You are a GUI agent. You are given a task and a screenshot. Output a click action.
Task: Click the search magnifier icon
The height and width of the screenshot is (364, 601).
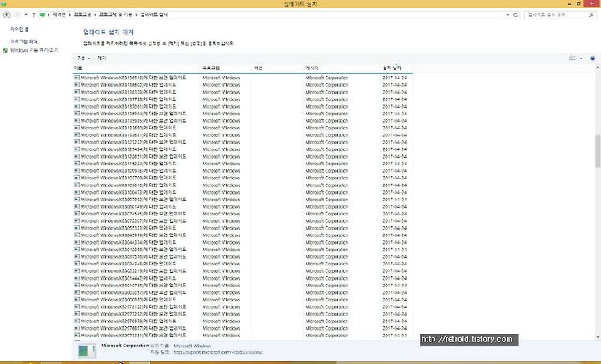[x=591, y=14]
